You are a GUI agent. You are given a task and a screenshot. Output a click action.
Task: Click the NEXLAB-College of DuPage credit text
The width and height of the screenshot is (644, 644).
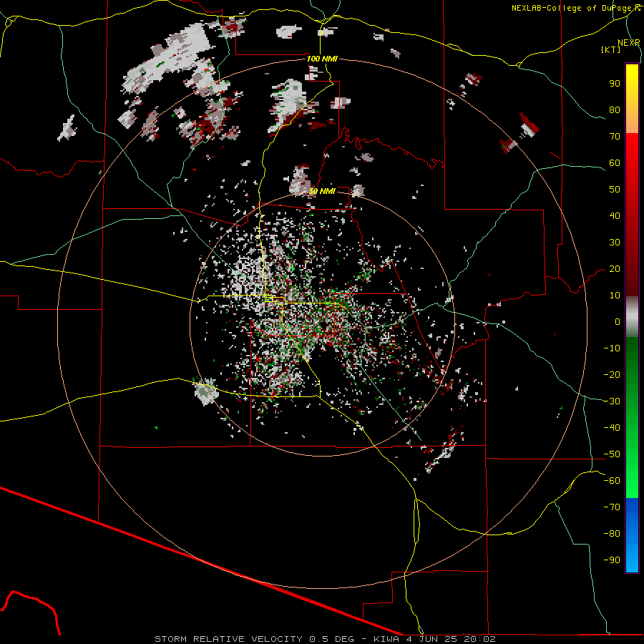pos(571,8)
